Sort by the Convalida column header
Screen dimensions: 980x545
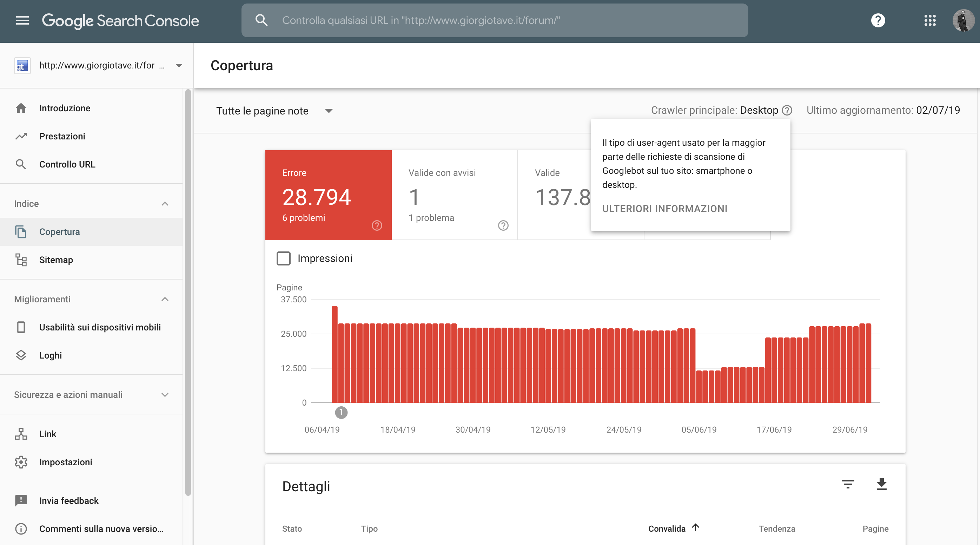pyautogui.click(x=667, y=529)
